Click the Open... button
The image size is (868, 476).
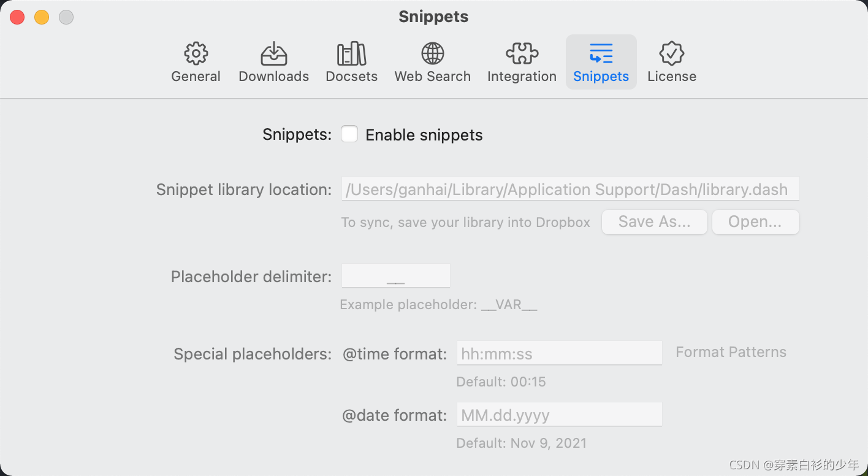(755, 222)
